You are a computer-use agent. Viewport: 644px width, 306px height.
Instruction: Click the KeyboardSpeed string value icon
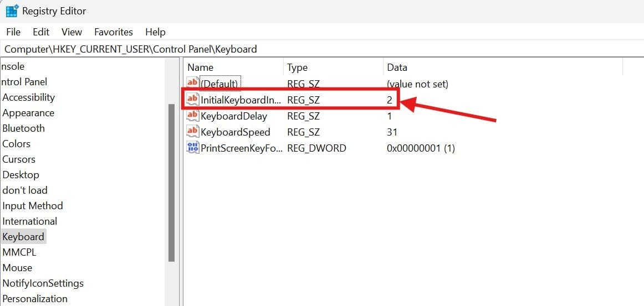pyautogui.click(x=193, y=132)
